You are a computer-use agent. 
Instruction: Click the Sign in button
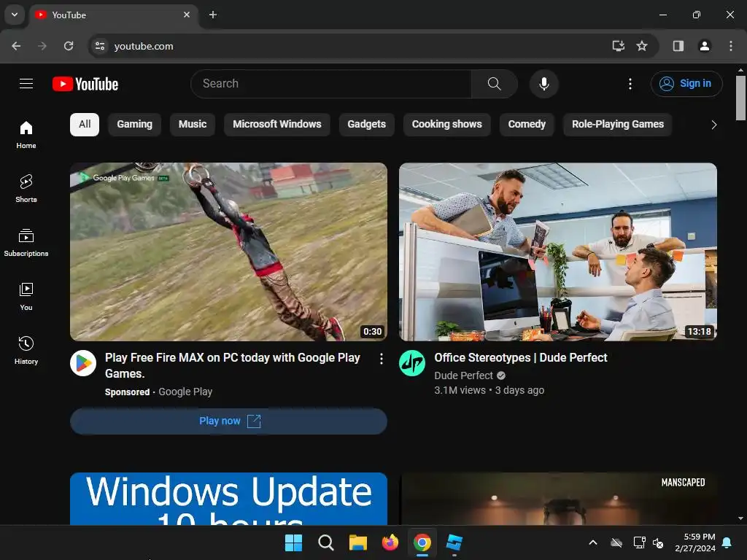686,84
